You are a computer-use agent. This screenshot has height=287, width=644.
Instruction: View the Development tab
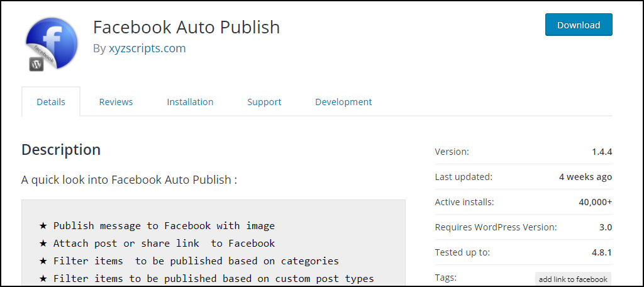point(343,101)
